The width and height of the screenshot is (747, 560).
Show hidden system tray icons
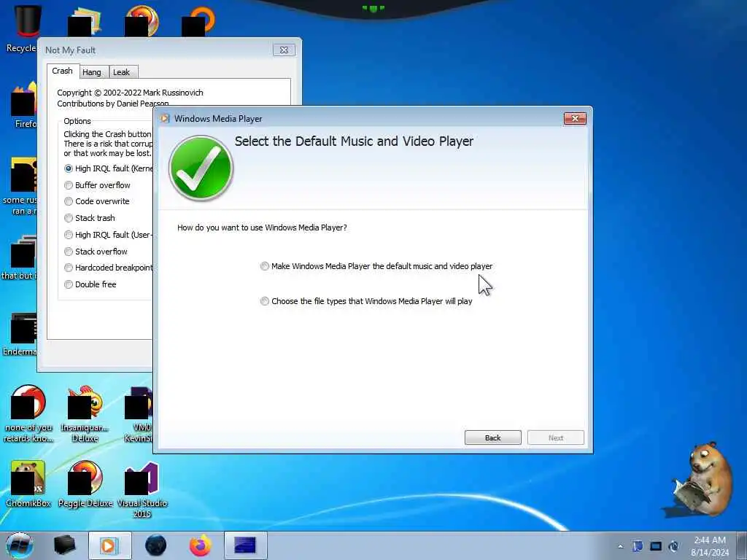tap(620, 547)
